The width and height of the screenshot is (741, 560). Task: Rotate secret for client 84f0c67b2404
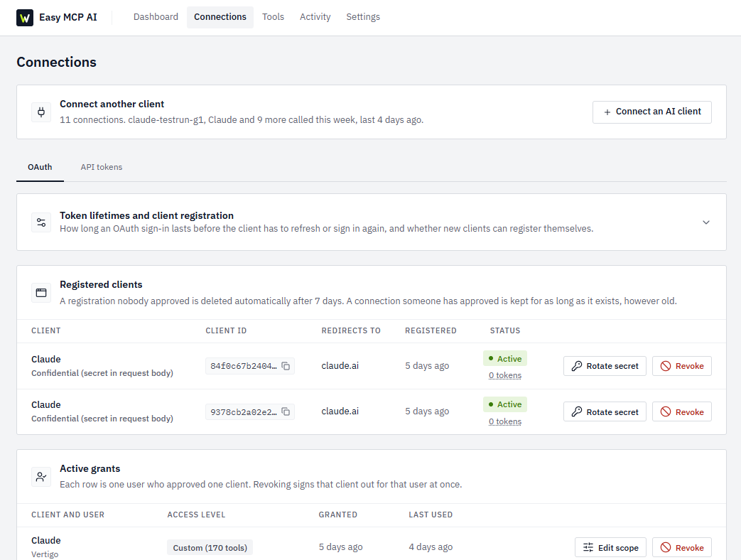click(605, 366)
